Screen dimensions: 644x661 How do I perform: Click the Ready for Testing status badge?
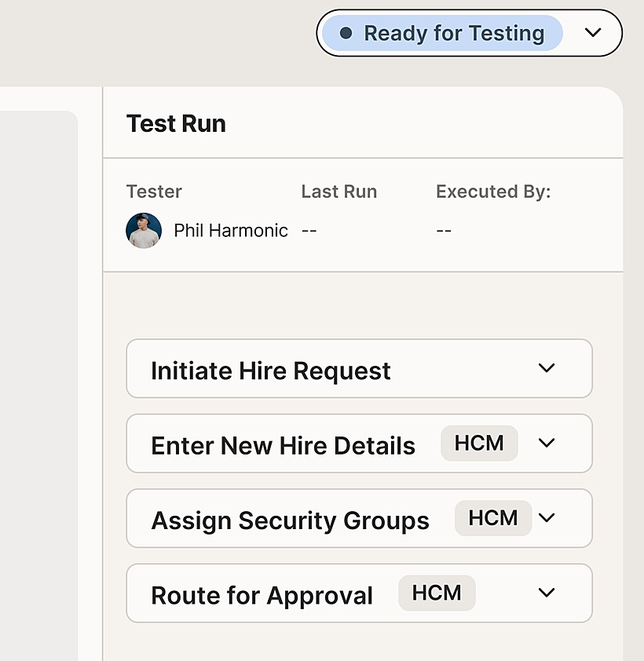(x=442, y=33)
